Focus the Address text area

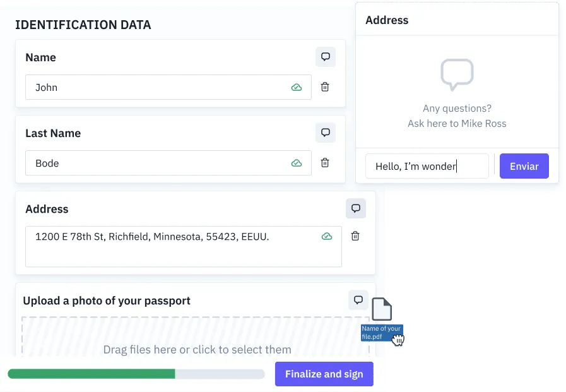click(x=184, y=247)
